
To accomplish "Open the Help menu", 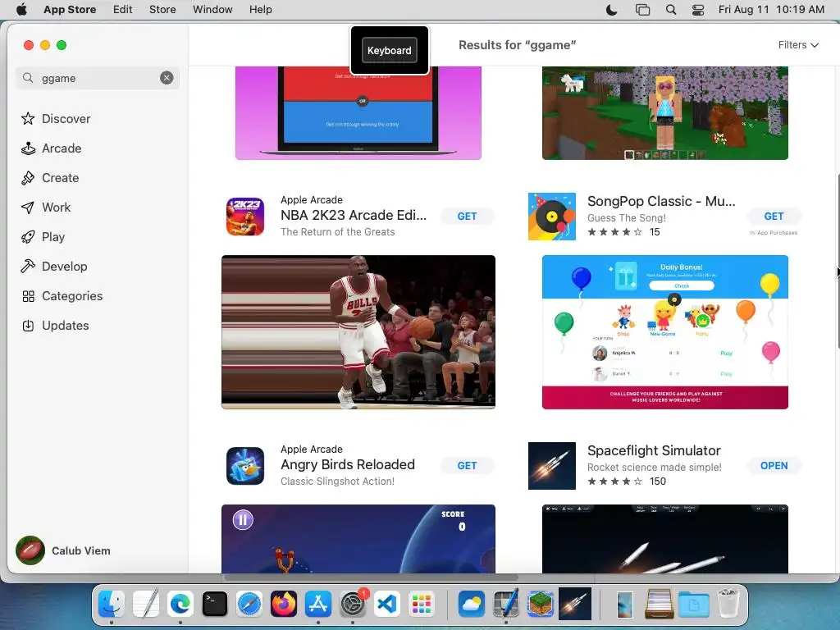I will 260,10.
